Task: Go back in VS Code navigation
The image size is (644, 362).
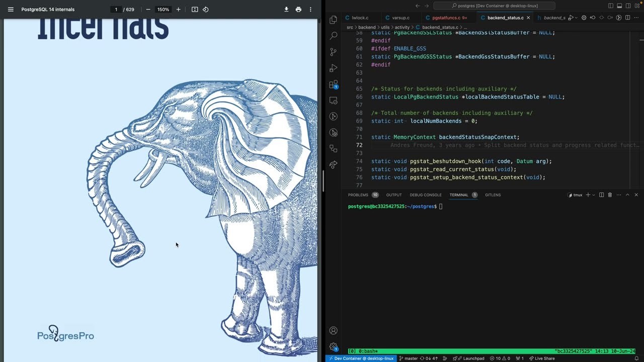Action: click(x=417, y=6)
